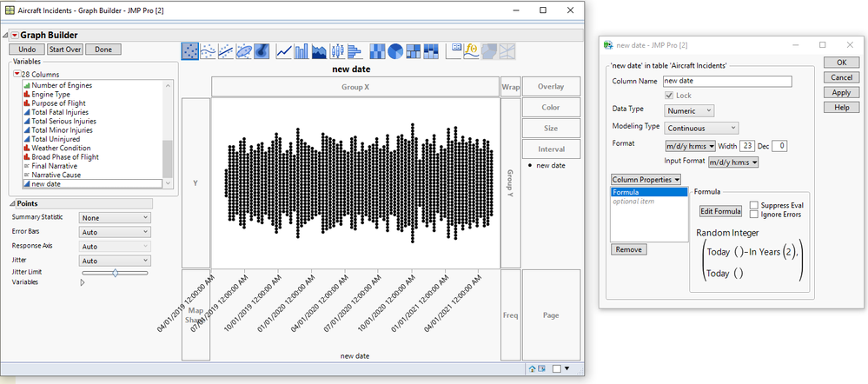Screen dimensions: 868x384
Task: Pick the Pie chart element icon
Action: click(394, 51)
